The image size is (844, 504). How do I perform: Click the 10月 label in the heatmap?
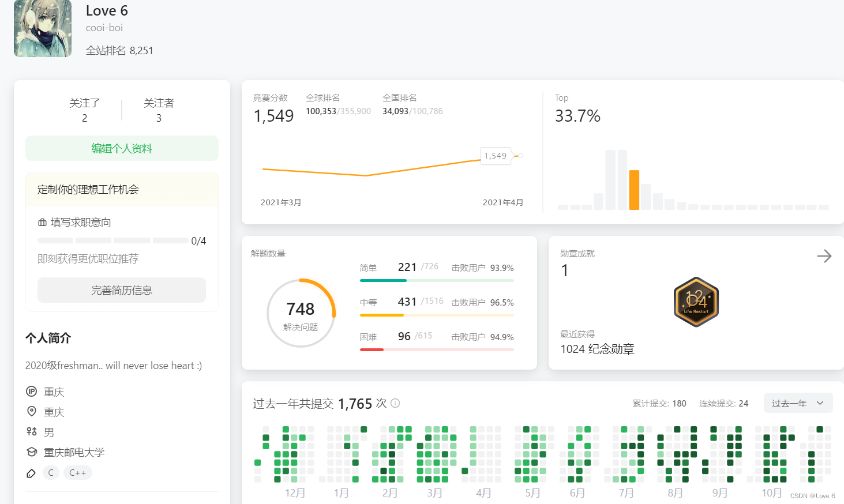[x=772, y=493]
